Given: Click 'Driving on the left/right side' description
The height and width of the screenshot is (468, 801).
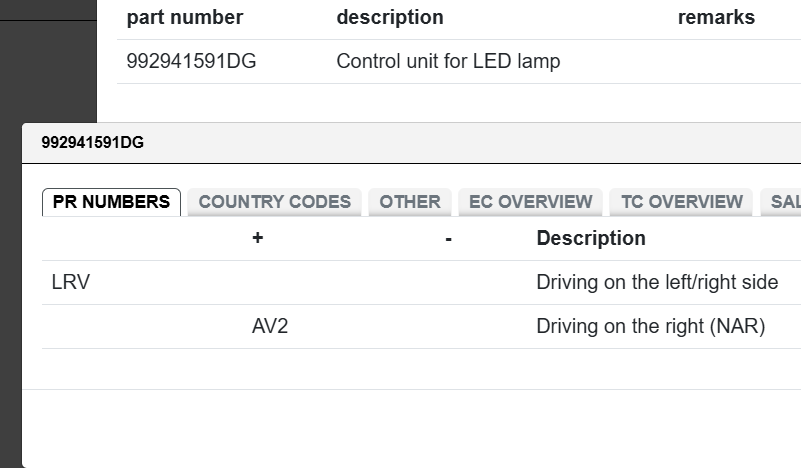Looking at the screenshot, I should (657, 282).
